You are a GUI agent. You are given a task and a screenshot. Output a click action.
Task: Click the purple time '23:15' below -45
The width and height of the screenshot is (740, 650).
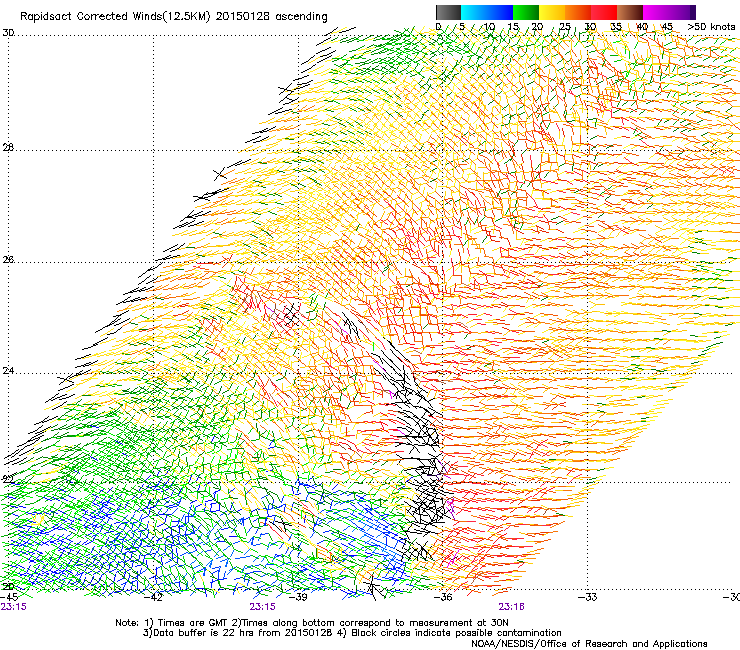point(14,607)
